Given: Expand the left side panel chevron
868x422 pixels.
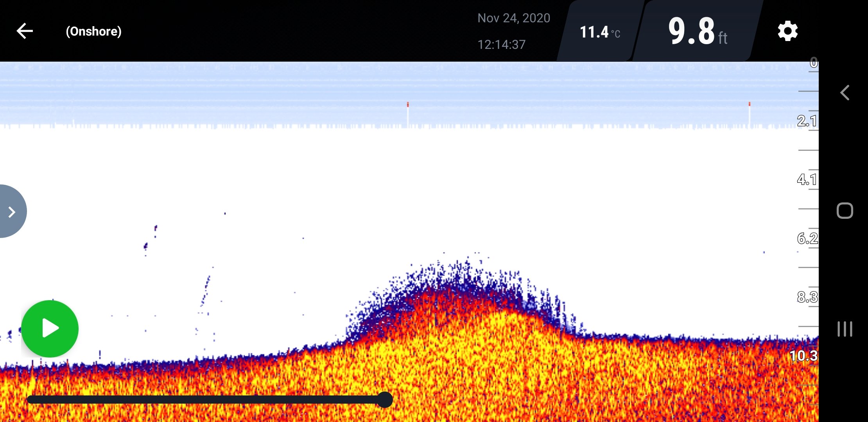Looking at the screenshot, I should pos(12,211).
